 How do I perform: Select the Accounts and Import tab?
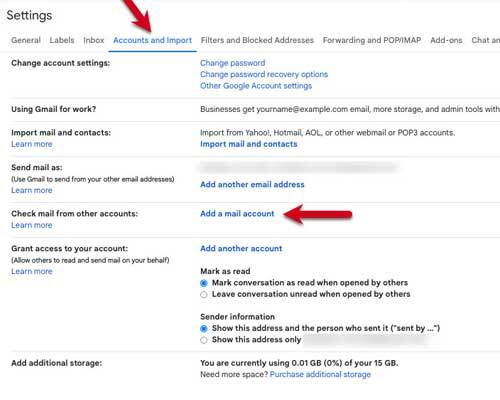[152, 40]
